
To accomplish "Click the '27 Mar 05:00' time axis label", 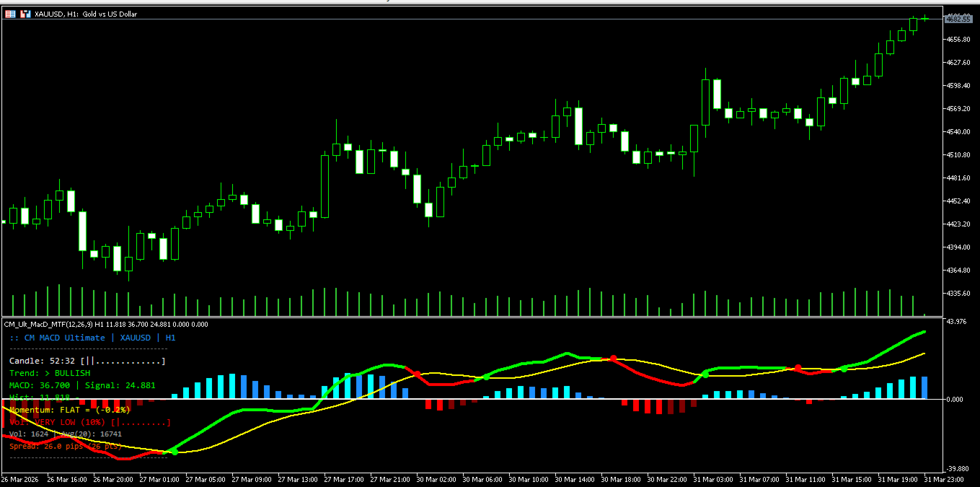I will (206, 480).
